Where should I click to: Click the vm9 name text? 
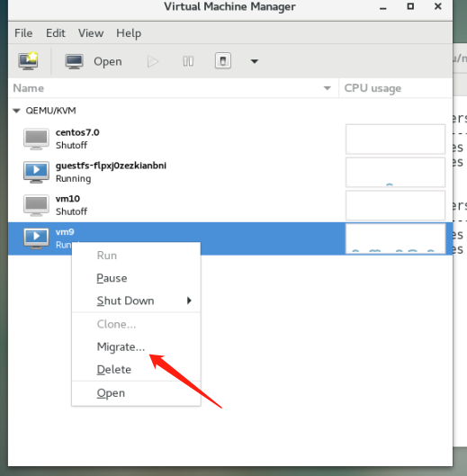coord(65,232)
